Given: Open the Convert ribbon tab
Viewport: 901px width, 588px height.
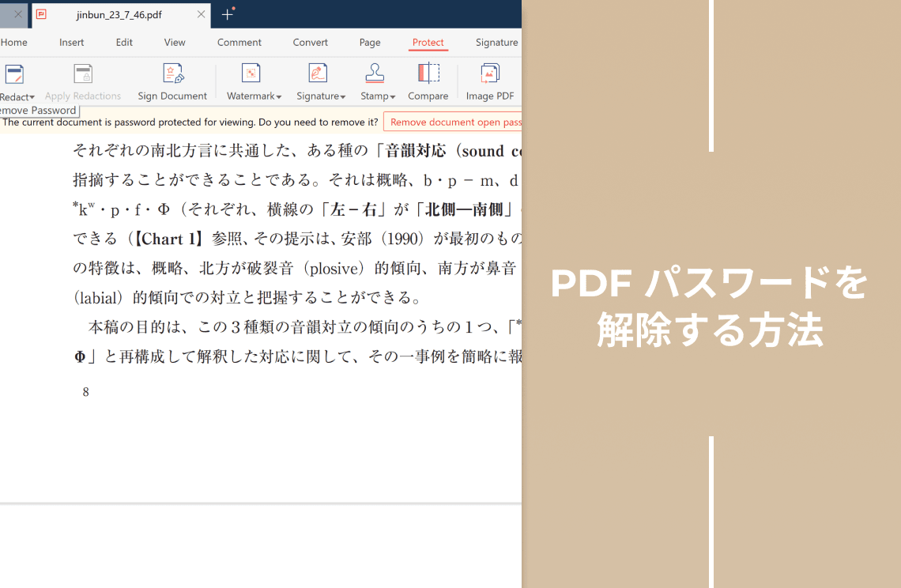Looking at the screenshot, I should coord(311,43).
